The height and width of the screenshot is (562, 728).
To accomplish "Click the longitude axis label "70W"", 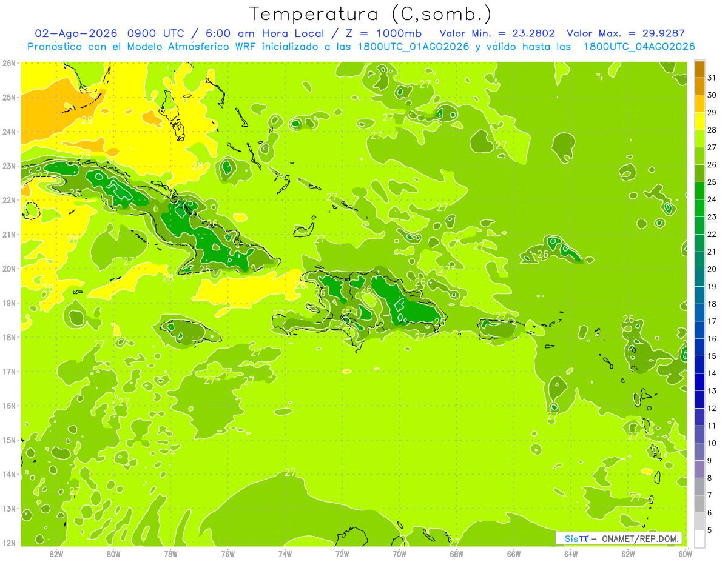I will [399, 554].
